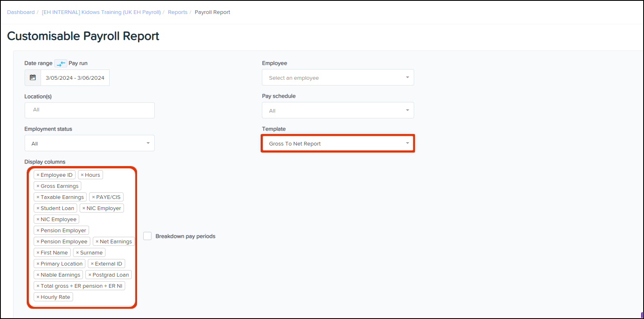
Task: Open the Reports breadcrumb link
Action: coord(177,12)
